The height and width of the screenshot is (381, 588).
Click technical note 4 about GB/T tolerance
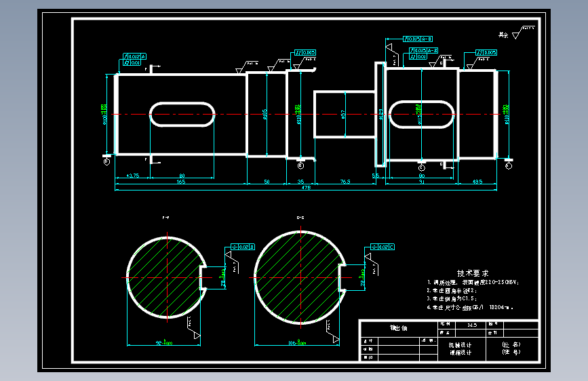click(x=470, y=308)
